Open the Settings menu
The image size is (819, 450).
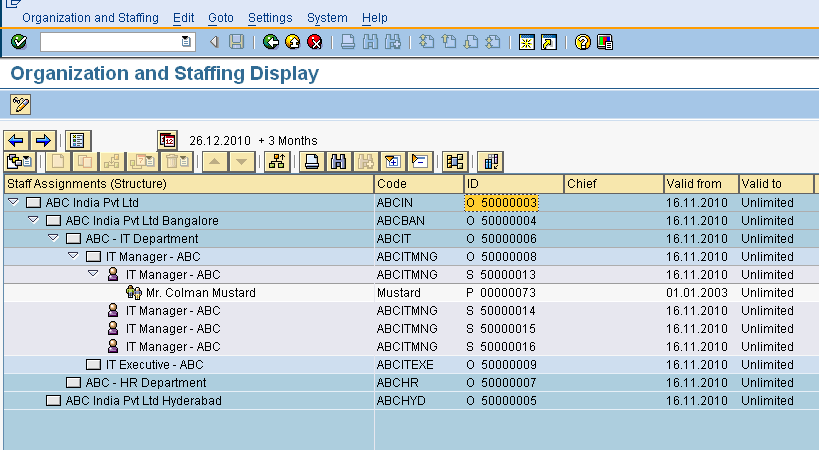coord(270,18)
